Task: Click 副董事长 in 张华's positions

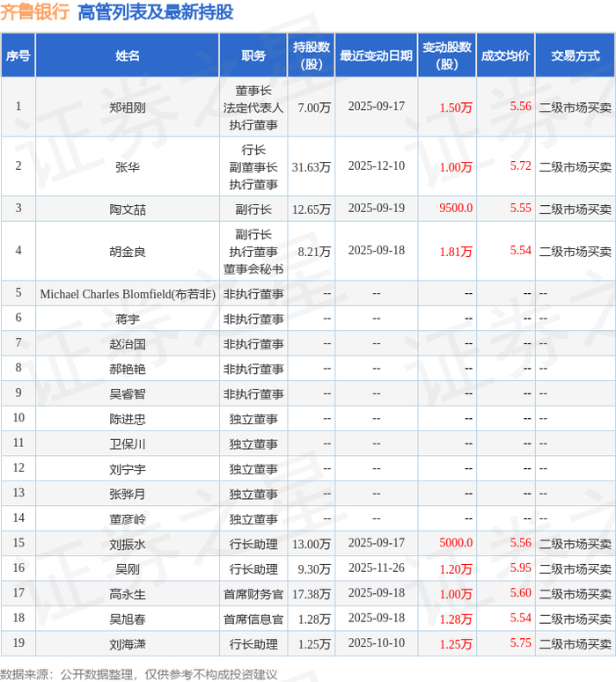Action: [253, 167]
